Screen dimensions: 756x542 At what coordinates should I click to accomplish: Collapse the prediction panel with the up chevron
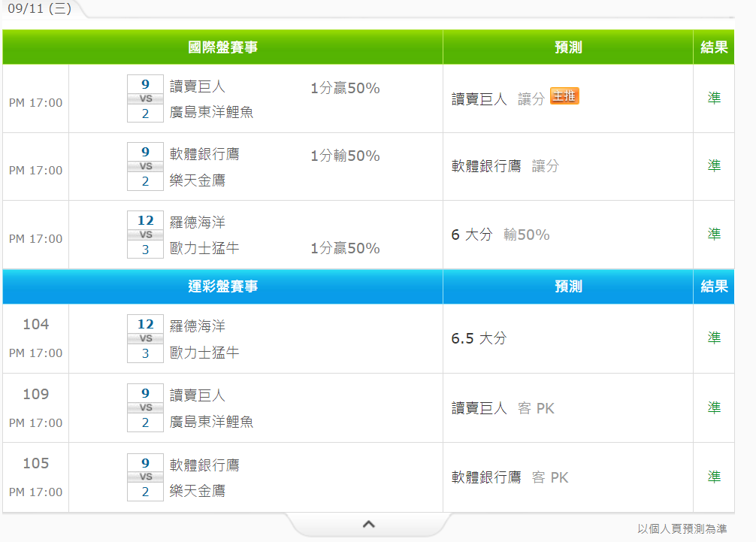[x=369, y=524]
